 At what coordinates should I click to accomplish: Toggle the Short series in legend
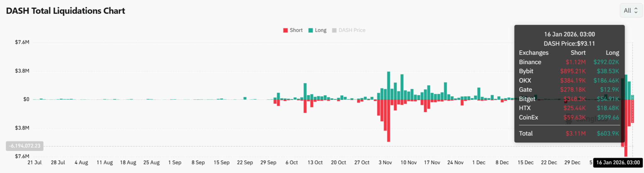[296, 30]
